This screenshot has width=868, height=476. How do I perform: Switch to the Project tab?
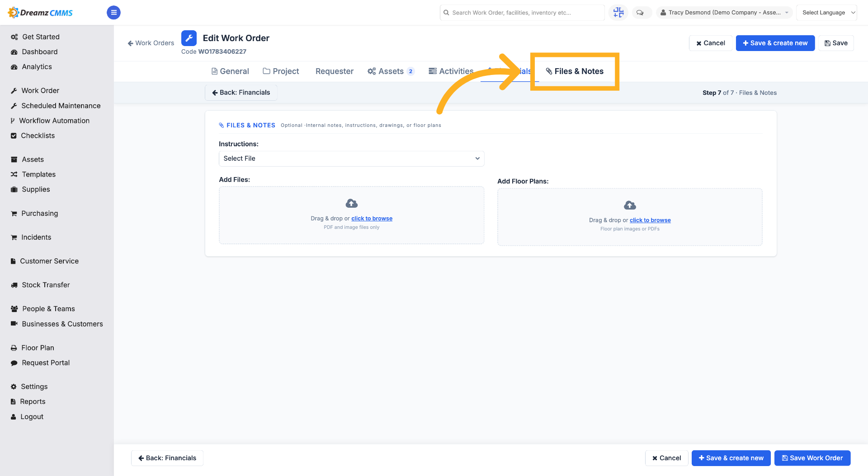click(281, 71)
